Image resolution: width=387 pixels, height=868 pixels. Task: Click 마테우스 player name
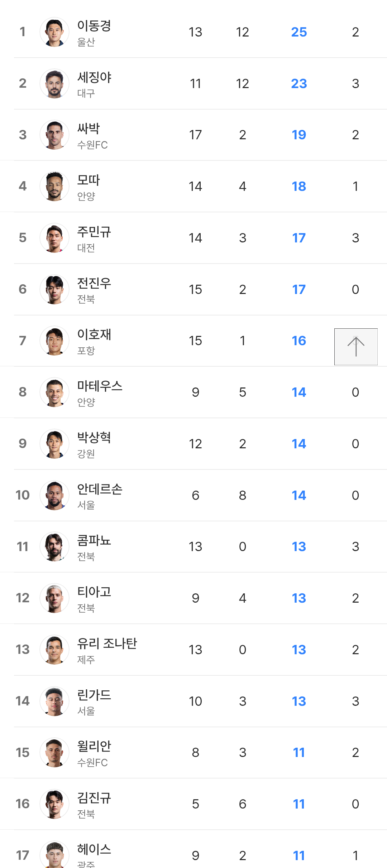pyautogui.click(x=100, y=386)
